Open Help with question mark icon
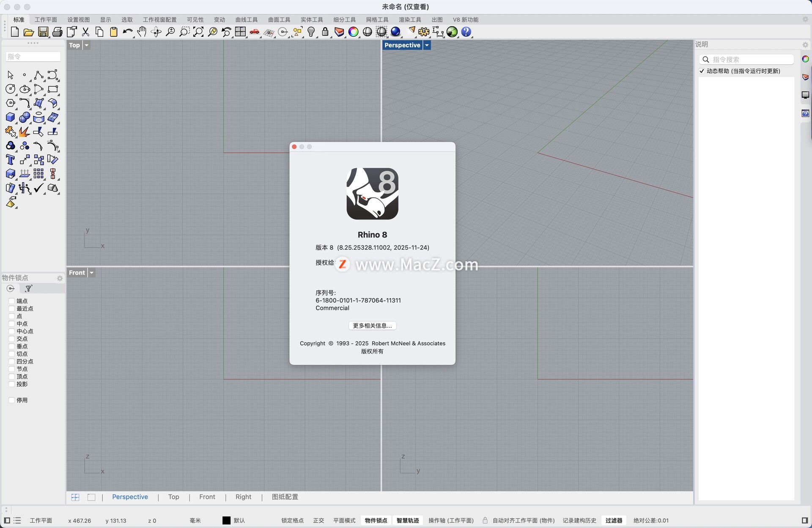This screenshot has height=528, width=812. click(x=466, y=32)
